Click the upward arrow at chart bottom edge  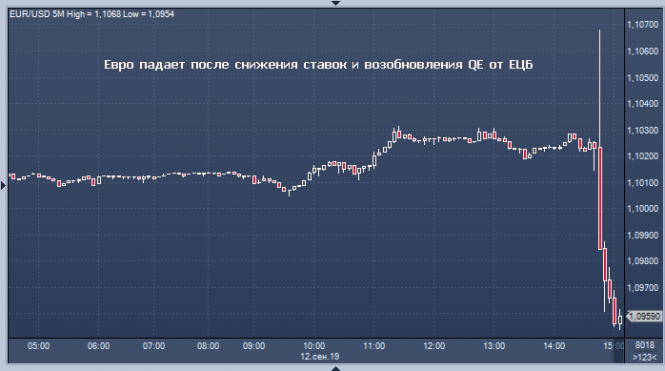[335, 368]
